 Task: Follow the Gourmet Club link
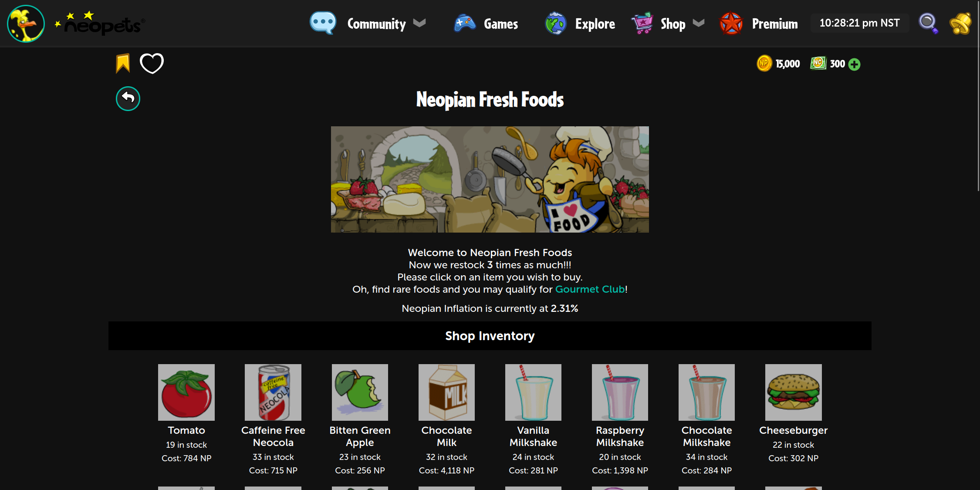(x=590, y=289)
